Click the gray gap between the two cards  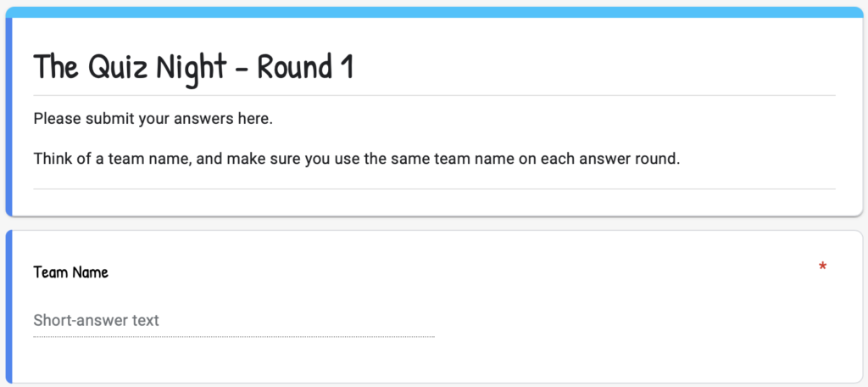click(x=434, y=224)
